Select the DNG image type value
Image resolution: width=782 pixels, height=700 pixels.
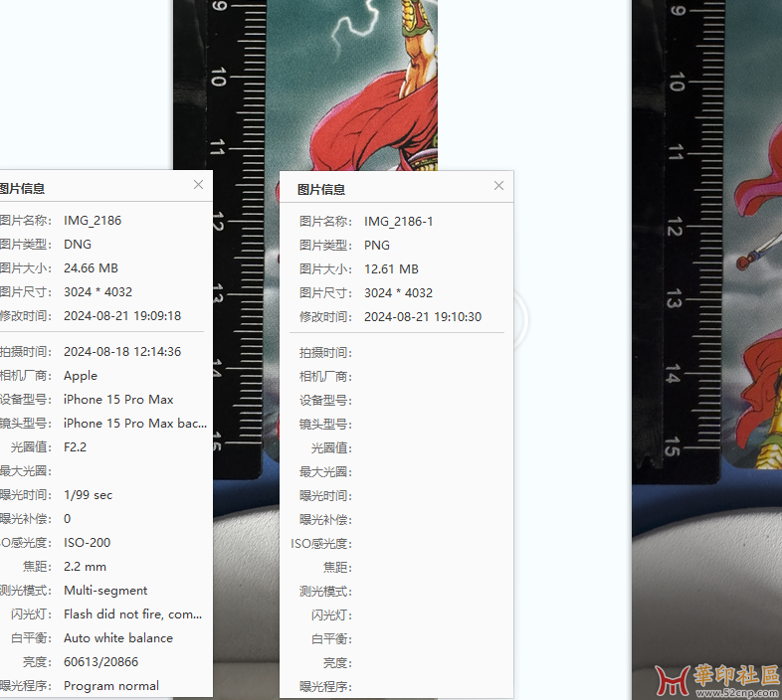[78, 245]
